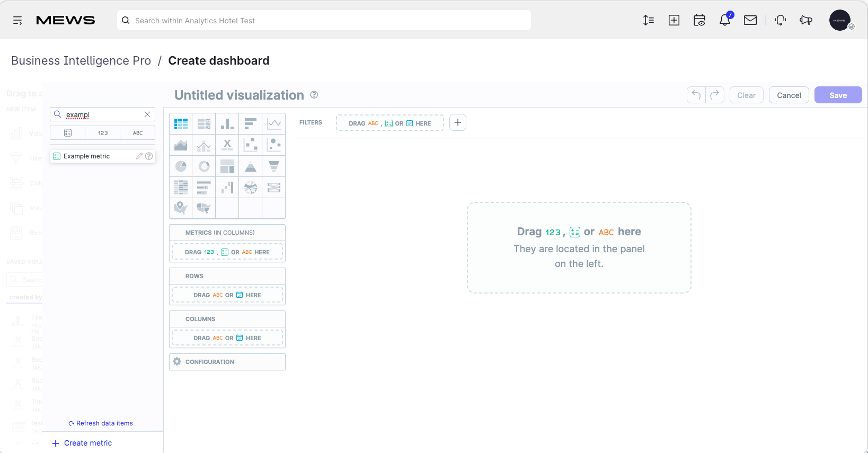Screen dimensions: 868x453
Task: Focus the Analytics Hotel Test search box
Action: 324,20
